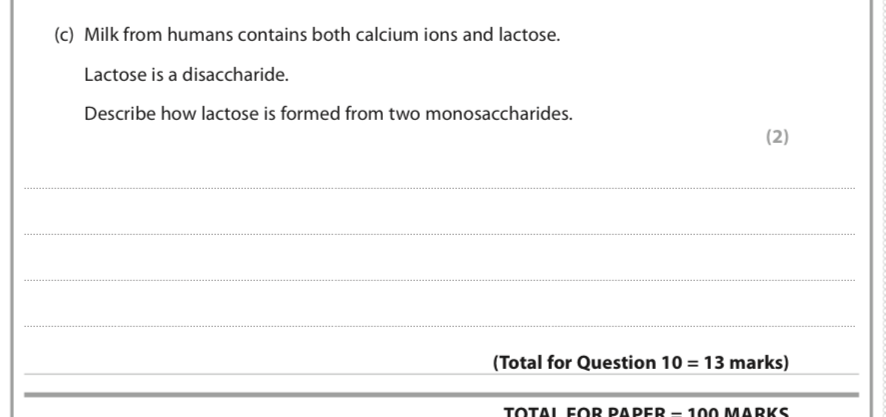Click "(Total for Question 10 = 13 marks)" text
886x417 pixels.
pos(641,362)
